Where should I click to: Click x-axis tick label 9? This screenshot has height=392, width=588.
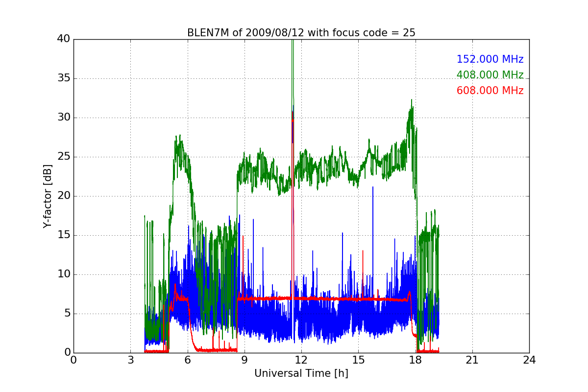click(x=245, y=360)
